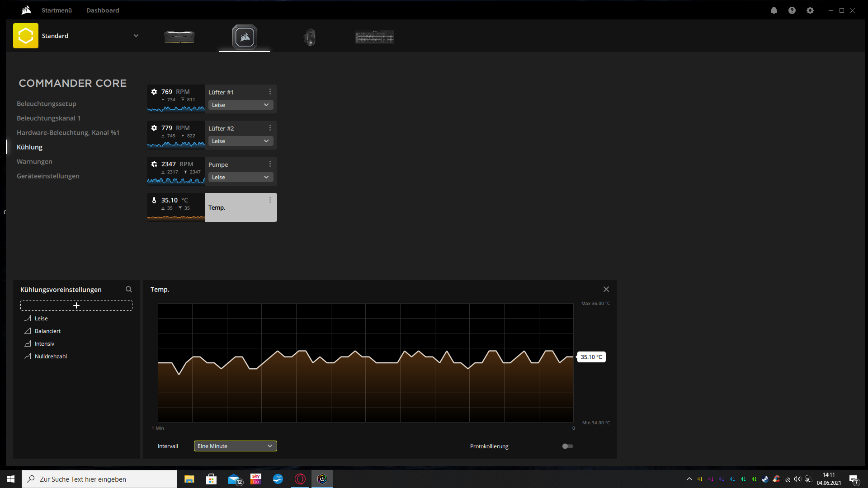Screen dimensions: 868x488
Task: Open the Intervall Eine Minute dropdown
Action: [x=235, y=446]
